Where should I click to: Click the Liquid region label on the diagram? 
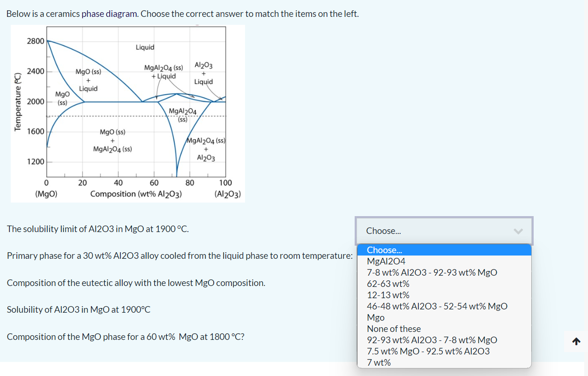pos(144,47)
